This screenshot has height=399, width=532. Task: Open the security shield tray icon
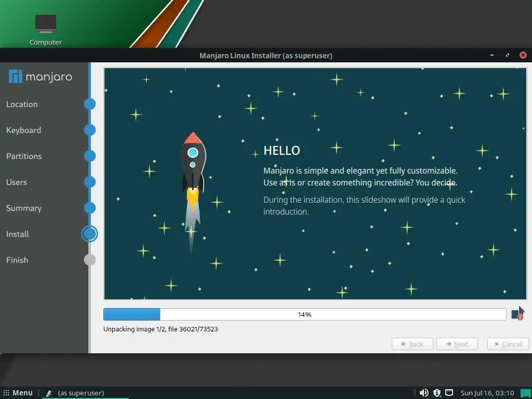point(437,393)
